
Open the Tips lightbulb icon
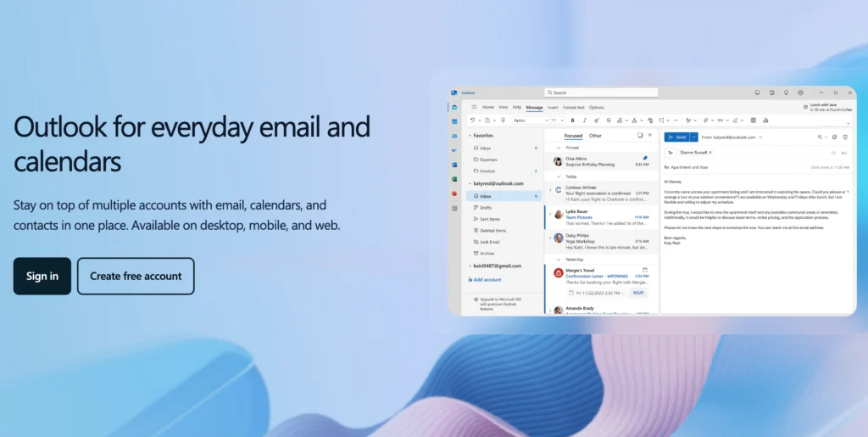pyautogui.click(x=786, y=92)
